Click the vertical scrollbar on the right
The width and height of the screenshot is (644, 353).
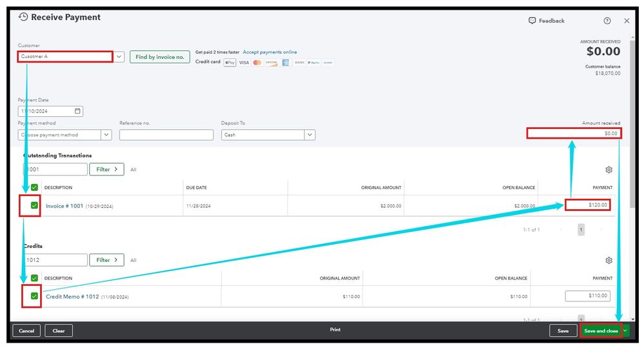632,123
